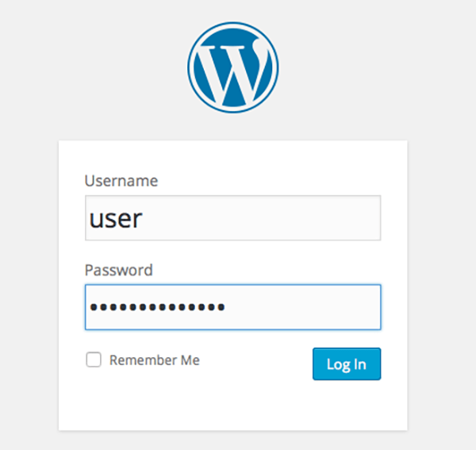Click white form area right of Username label
This screenshot has height=450, width=476.
pos(301,181)
